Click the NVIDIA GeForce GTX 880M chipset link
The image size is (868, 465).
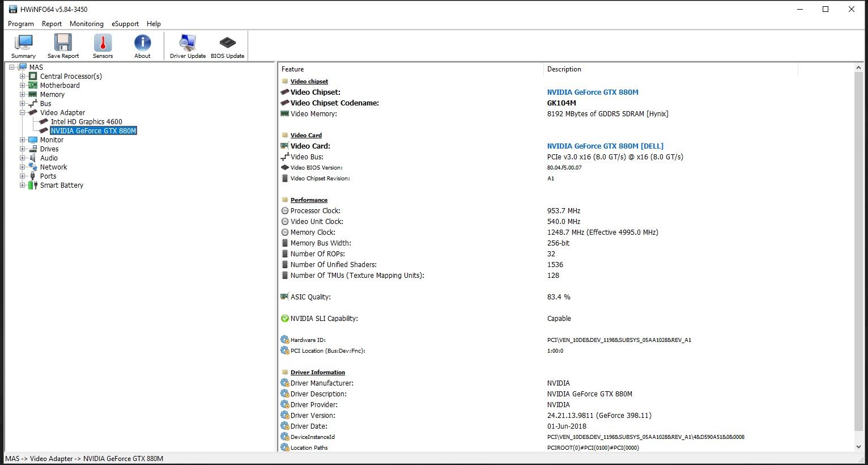(x=592, y=92)
